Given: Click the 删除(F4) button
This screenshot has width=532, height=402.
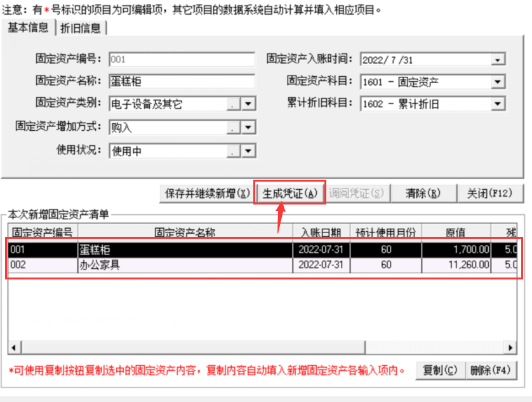Looking at the screenshot, I should click(491, 370).
